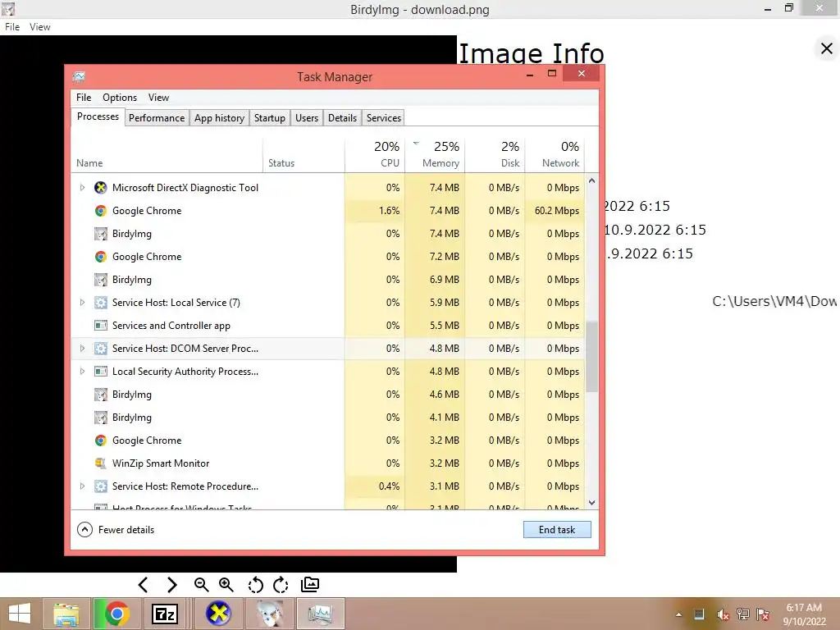Close the Image Info panel

pyautogui.click(x=827, y=48)
